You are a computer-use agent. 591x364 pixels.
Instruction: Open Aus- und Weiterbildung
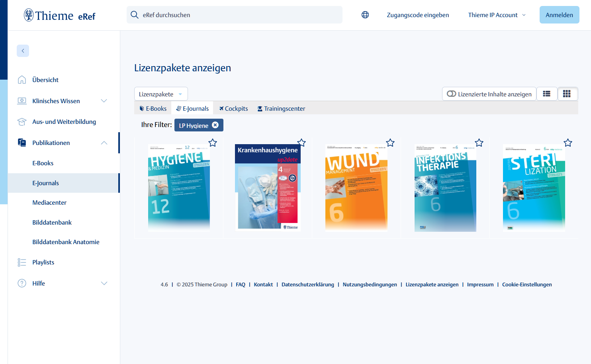click(64, 122)
